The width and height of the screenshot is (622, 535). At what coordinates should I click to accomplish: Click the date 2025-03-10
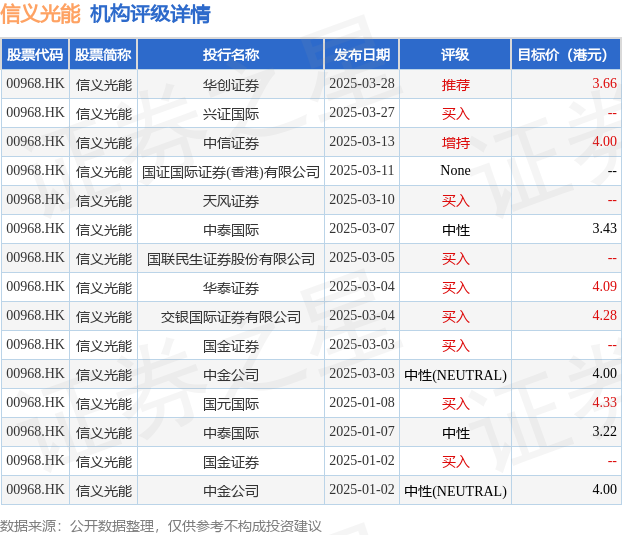tap(362, 199)
